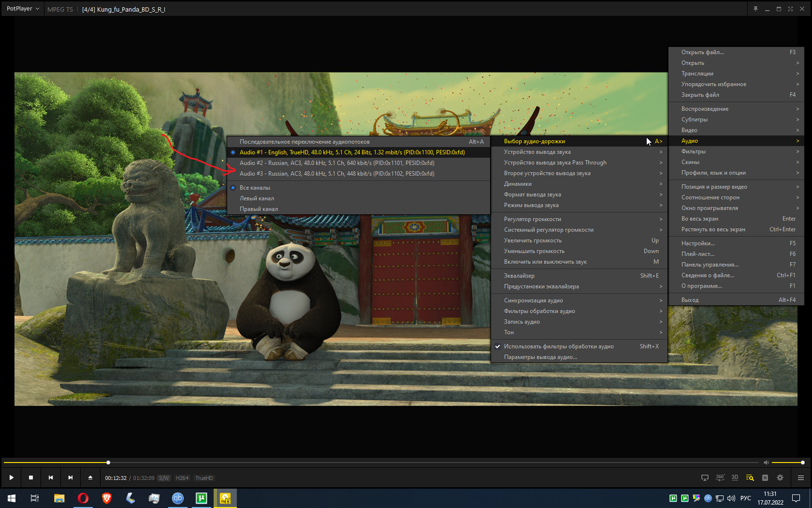The width and height of the screenshot is (812, 508).
Task: Open the screen cast icon in control bar
Action: pos(705,478)
